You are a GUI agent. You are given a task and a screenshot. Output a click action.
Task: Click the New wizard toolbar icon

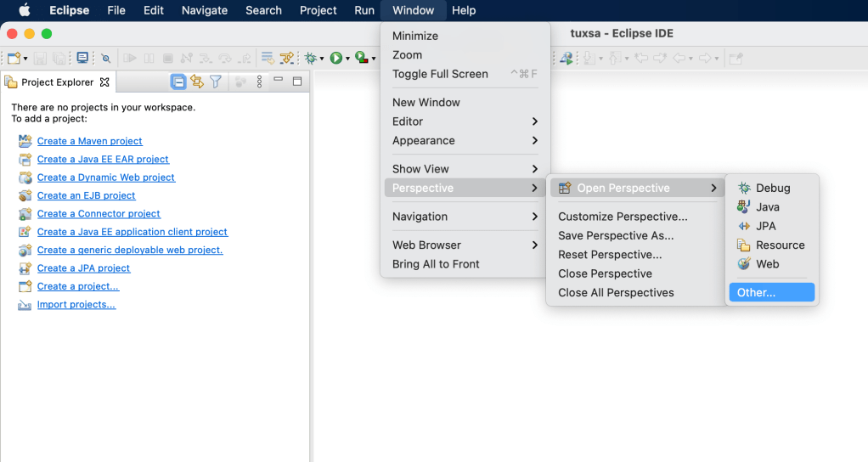coord(13,58)
